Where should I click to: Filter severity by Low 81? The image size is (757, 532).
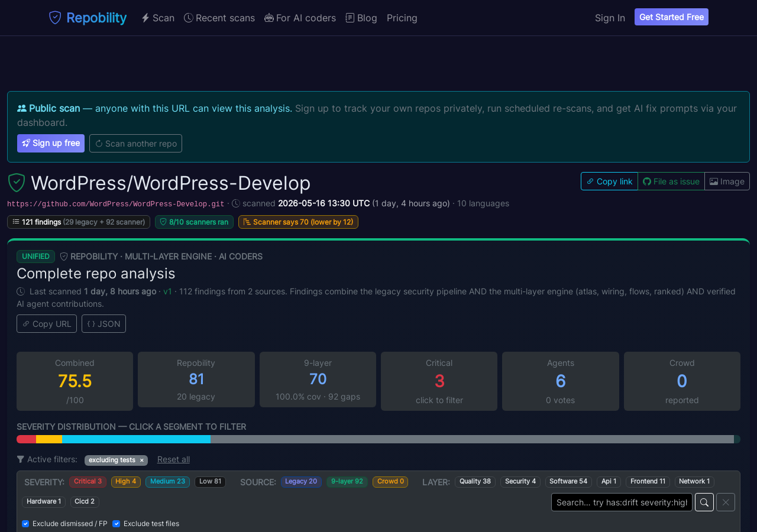[x=210, y=482]
